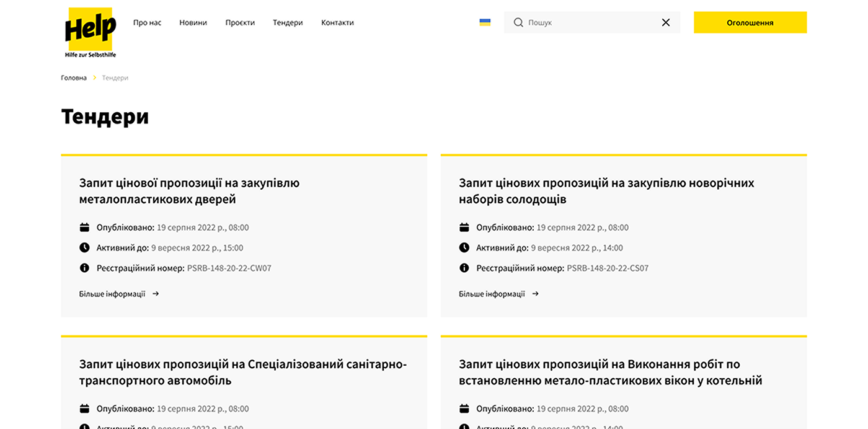This screenshot has height=429, width=868.
Task: Open the sanitary transport vehicle tender title
Action: (x=242, y=372)
